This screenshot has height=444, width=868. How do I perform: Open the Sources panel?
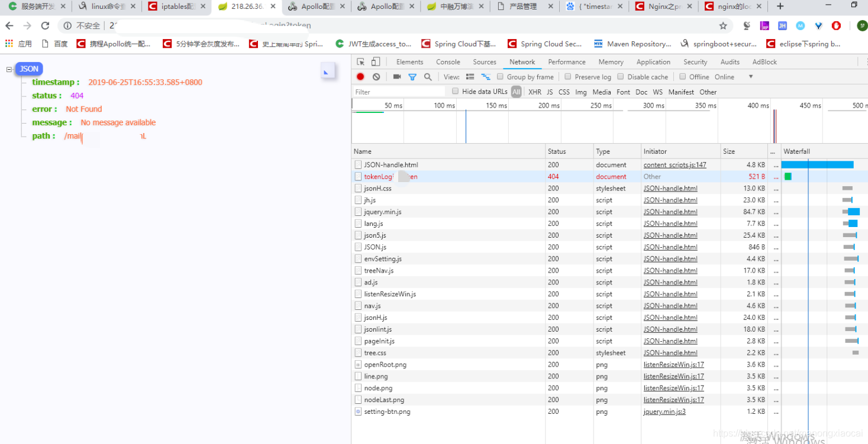[485, 62]
